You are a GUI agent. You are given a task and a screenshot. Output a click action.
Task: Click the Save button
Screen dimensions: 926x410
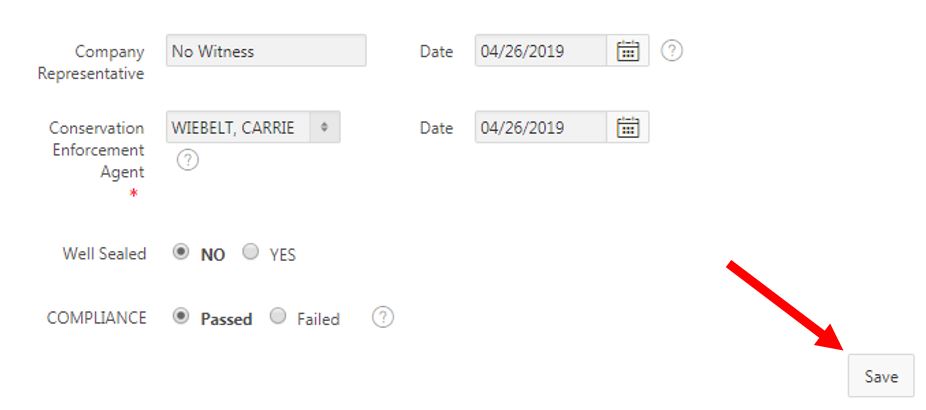(x=881, y=377)
